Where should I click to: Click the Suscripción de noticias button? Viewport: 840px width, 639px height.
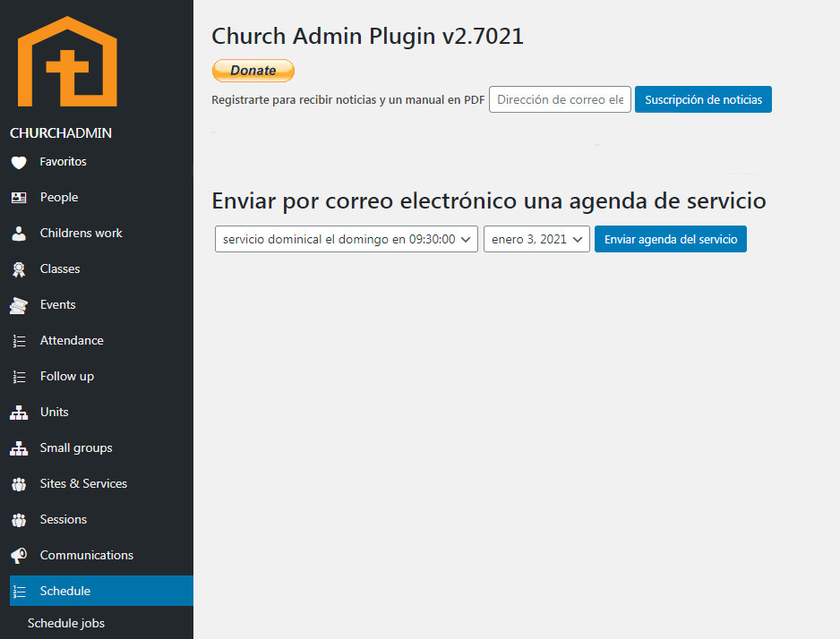(x=703, y=99)
